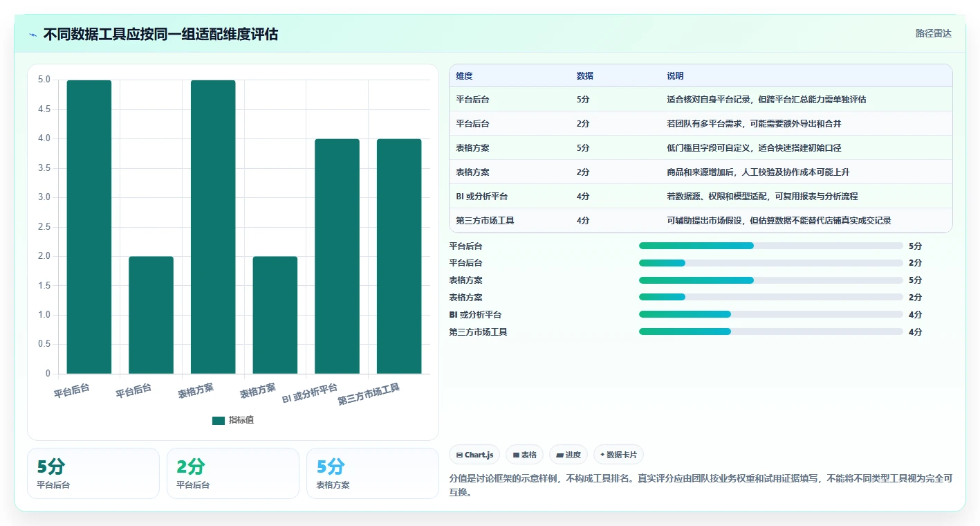This screenshot has width=980, height=526.
Task: Click the 第三方市场工具 x-axis label
Action: 369,394
